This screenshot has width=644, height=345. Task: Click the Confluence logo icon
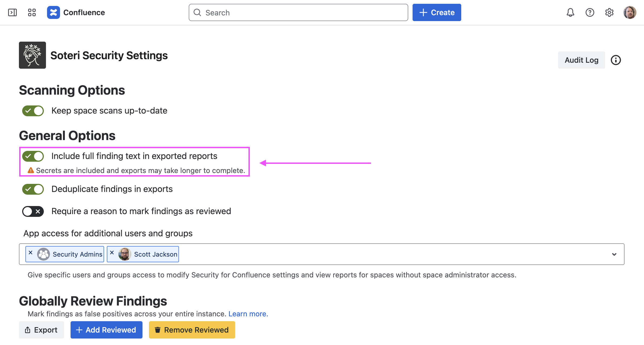pyautogui.click(x=53, y=12)
